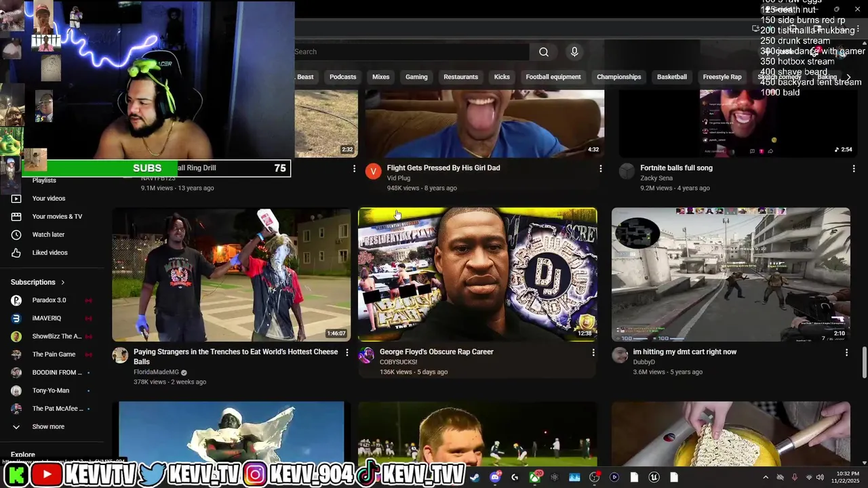The image size is (868, 488).
Task: Select the Football equipment chip
Action: coord(553,77)
